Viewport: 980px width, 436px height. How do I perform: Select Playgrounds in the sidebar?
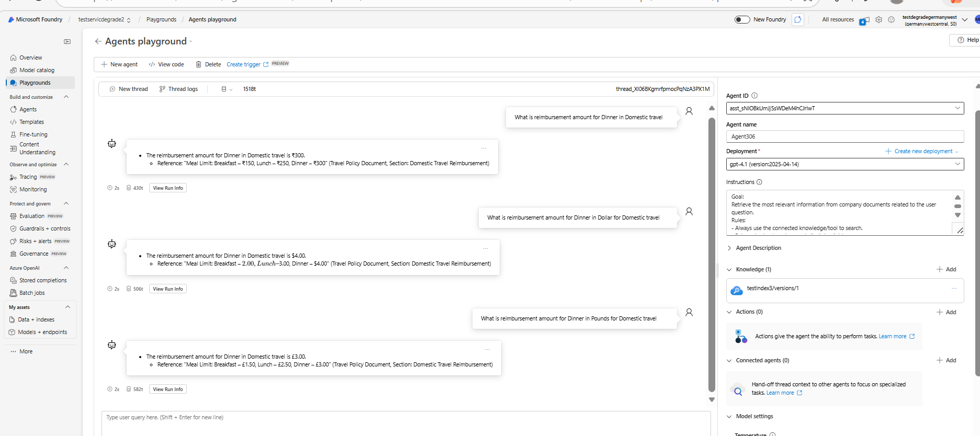pos(40,83)
